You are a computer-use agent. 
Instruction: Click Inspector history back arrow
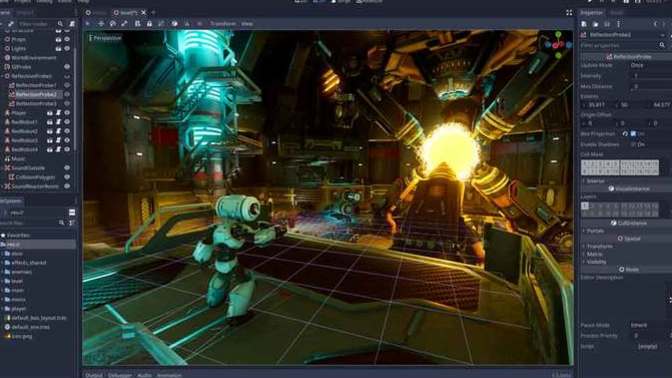[656, 24]
